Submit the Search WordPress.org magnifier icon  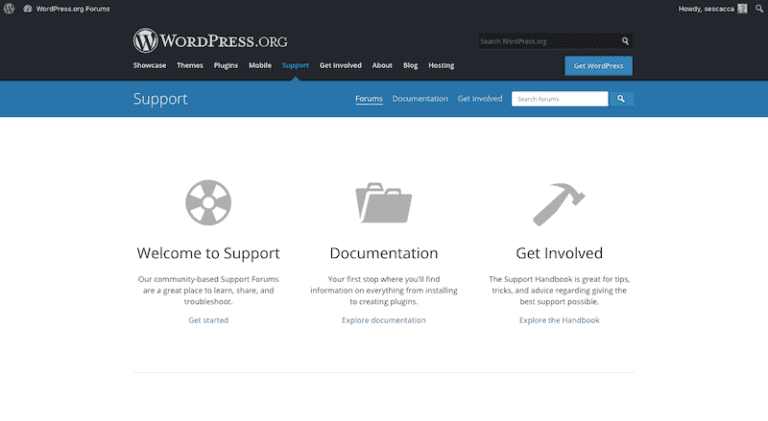point(625,41)
